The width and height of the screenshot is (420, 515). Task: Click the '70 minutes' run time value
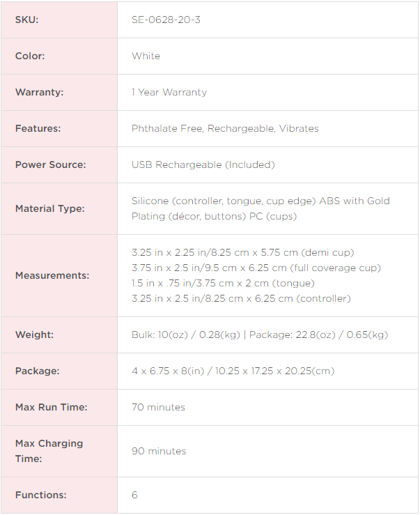158,407
